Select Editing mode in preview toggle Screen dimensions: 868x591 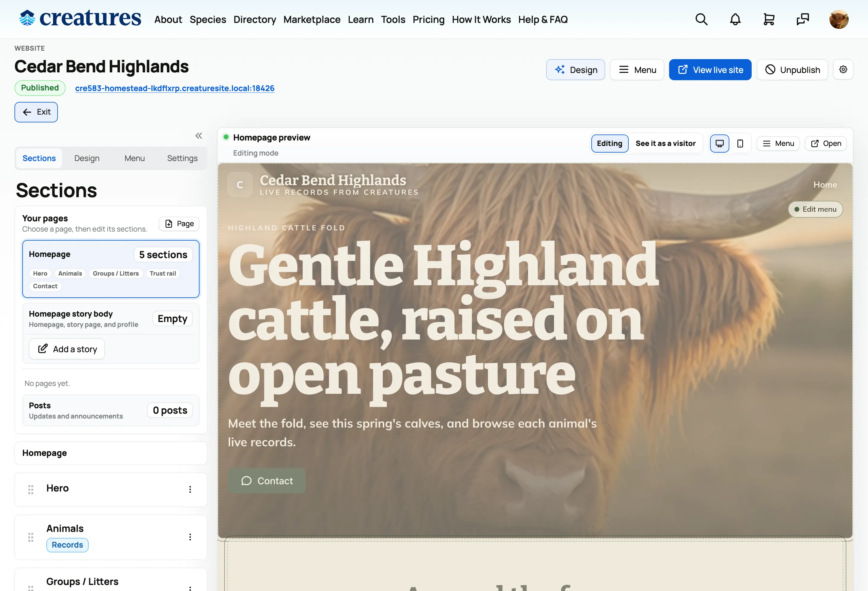(x=609, y=144)
